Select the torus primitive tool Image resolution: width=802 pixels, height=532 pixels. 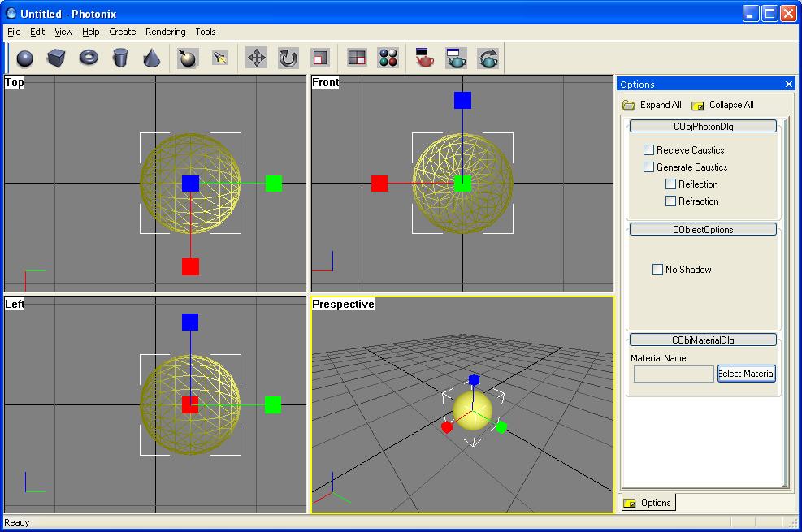pos(89,58)
